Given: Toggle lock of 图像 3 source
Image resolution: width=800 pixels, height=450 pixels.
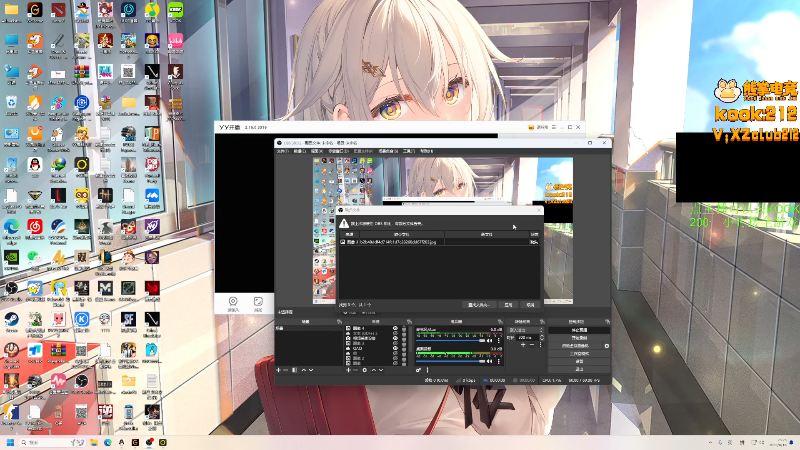Looking at the screenshot, I should pyautogui.click(x=404, y=343).
